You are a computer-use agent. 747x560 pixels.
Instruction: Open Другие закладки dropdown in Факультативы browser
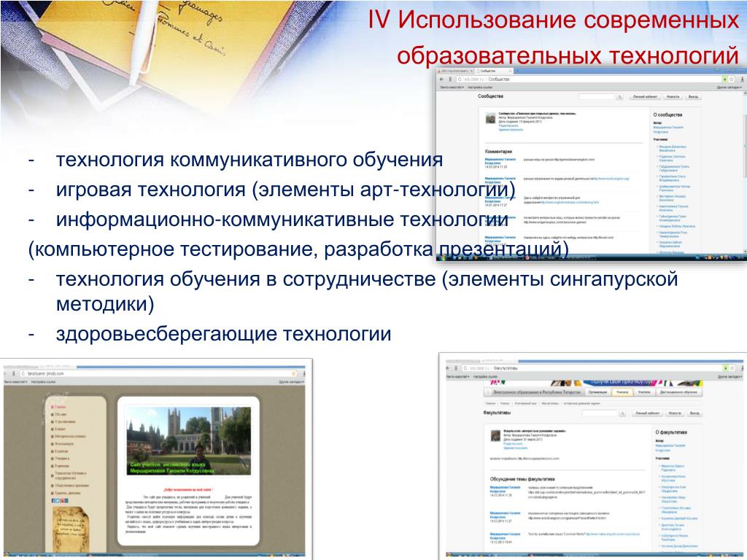click(729, 377)
